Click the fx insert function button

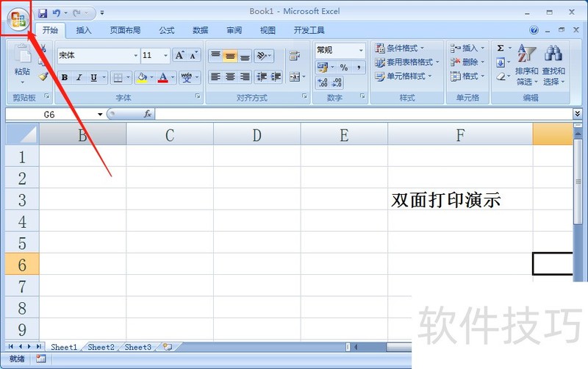click(148, 114)
